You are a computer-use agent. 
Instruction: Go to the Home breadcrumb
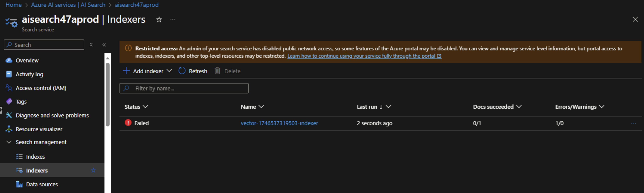[x=13, y=5]
